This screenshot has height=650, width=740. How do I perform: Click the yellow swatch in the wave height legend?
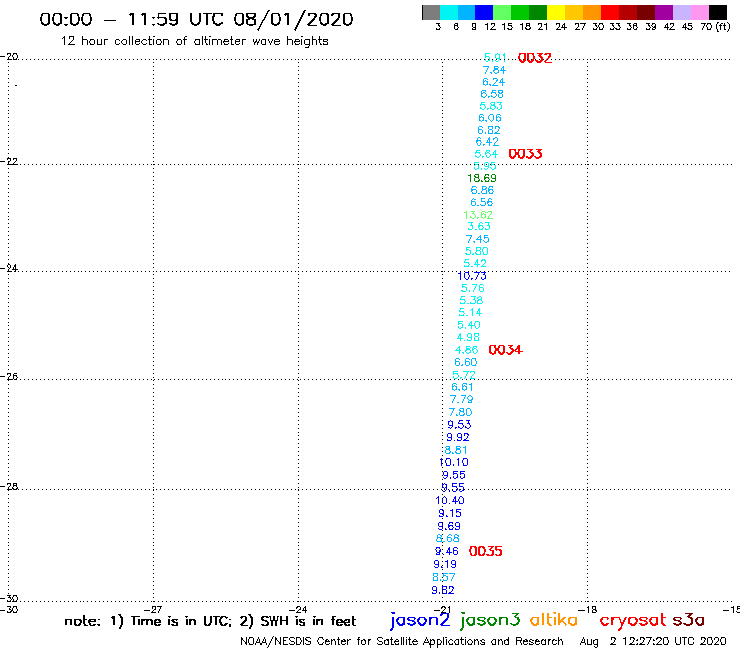point(556,12)
